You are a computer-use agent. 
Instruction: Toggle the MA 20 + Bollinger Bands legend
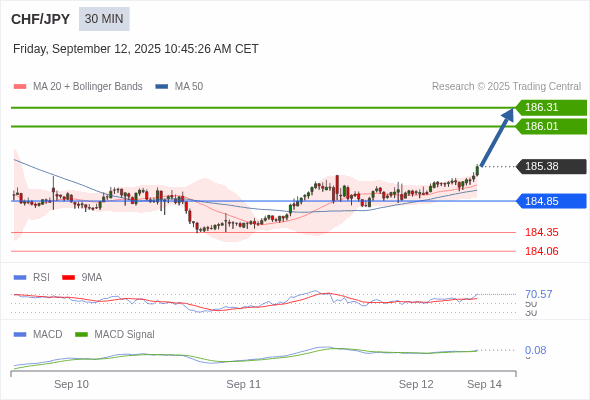pos(78,87)
